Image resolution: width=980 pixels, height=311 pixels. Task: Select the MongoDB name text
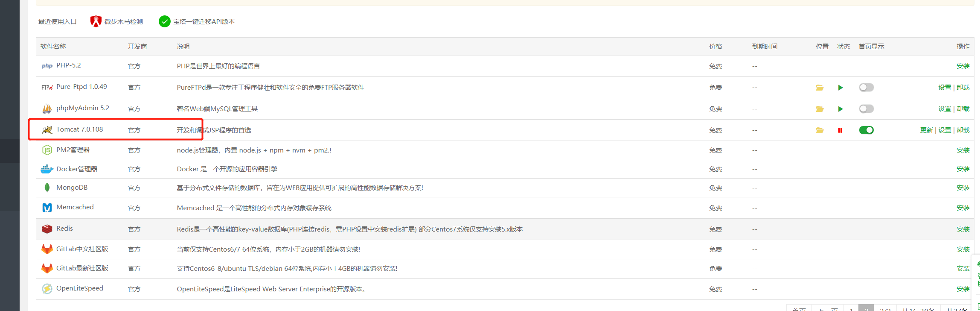(x=72, y=188)
